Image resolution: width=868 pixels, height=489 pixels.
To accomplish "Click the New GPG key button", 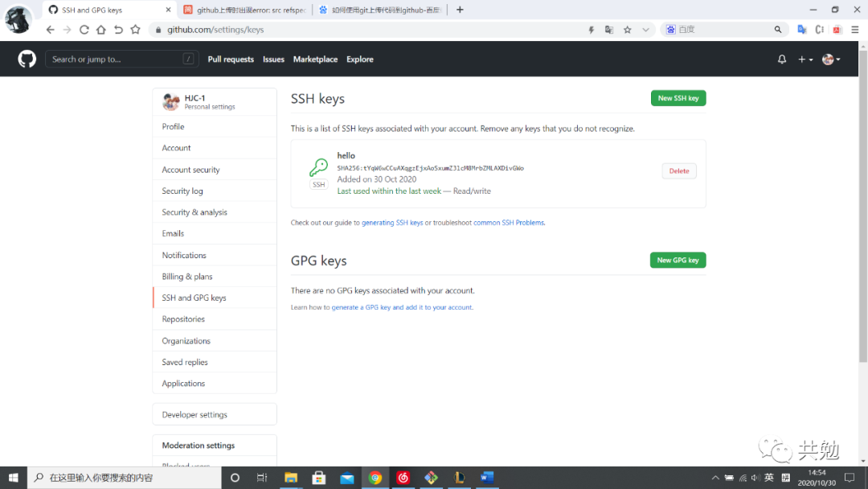I will coord(678,261).
